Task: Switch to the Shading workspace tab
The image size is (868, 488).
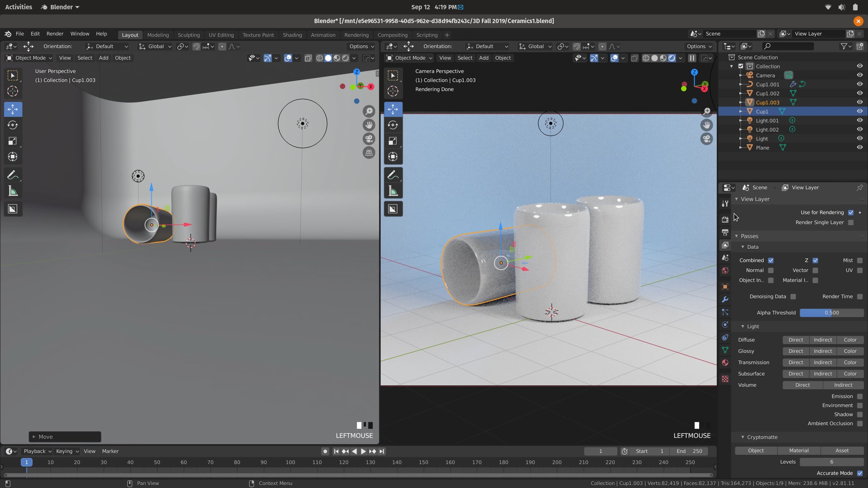Action: pos(292,35)
